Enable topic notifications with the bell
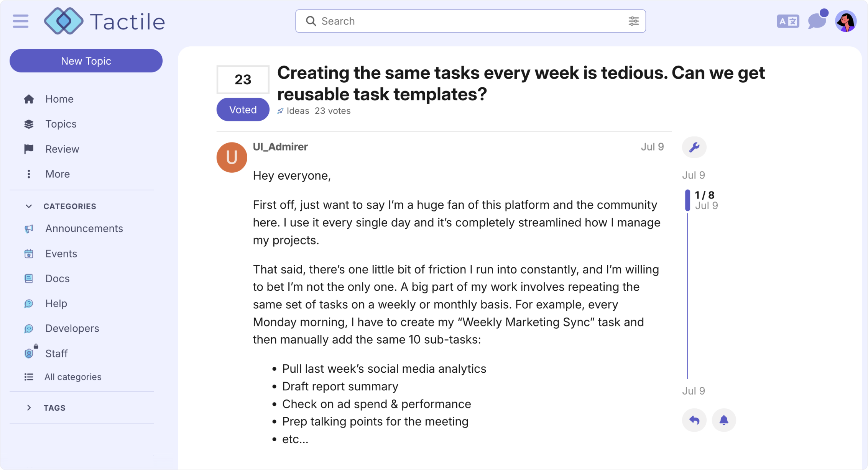868x470 pixels. pyautogui.click(x=724, y=420)
